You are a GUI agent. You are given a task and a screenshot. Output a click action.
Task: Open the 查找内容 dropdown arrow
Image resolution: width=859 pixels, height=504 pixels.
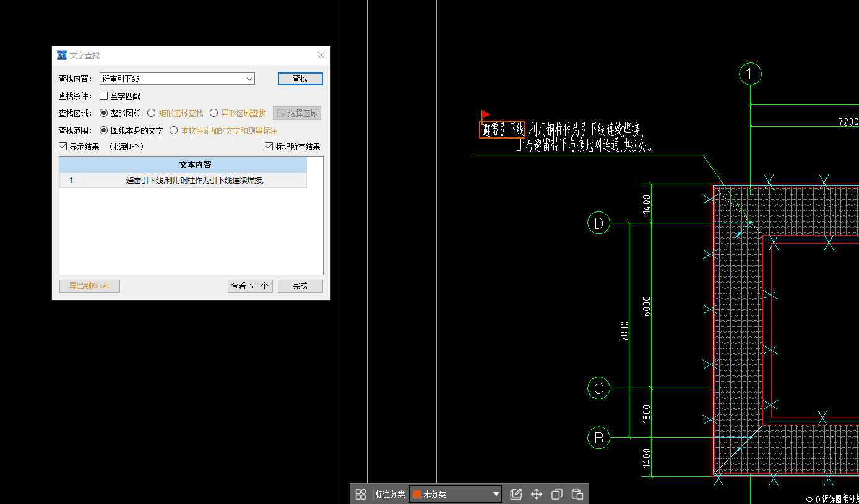pyautogui.click(x=249, y=79)
